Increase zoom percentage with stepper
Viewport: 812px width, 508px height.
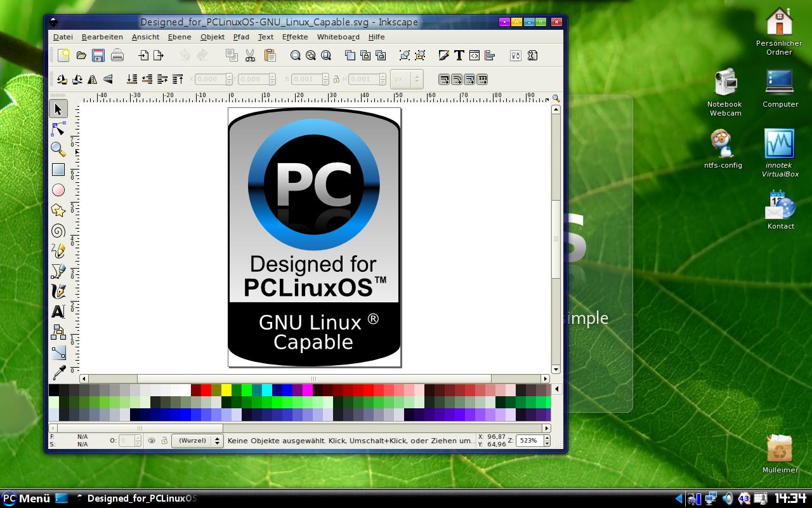pos(547,438)
